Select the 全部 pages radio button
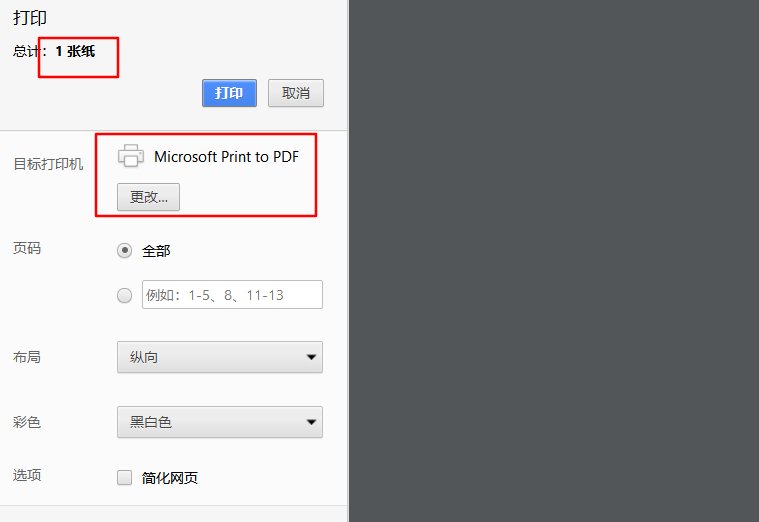Image resolution: width=759 pixels, height=522 pixels. pos(125,251)
